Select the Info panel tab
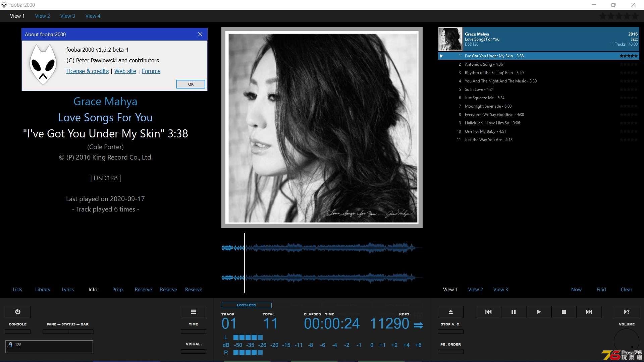This screenshot has width=644, height=362. point(93,289)
